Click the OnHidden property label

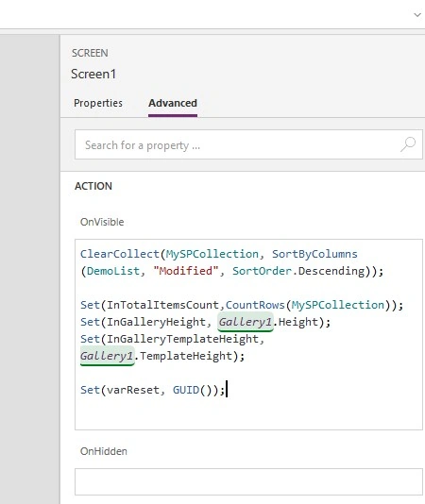pyautogui.click(x=104, y=451)
